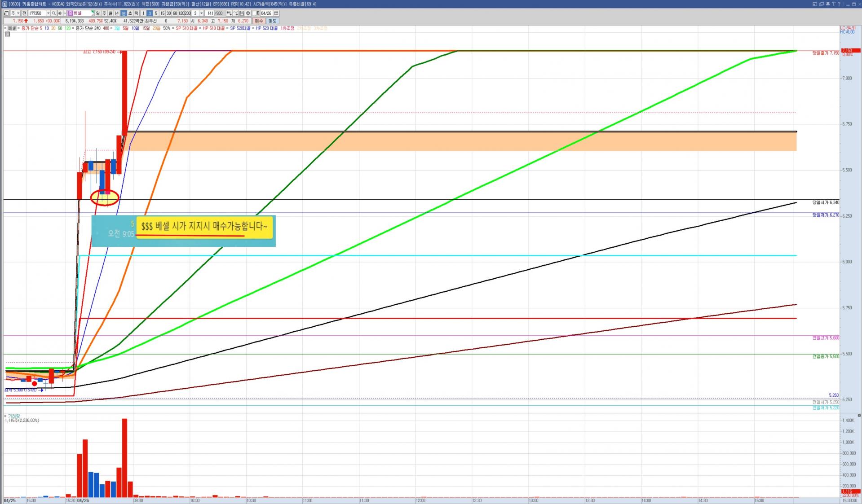This screenshot has height=504, width=862.
Task: Click the pin window icon in title bar
Action: (827, 4)
